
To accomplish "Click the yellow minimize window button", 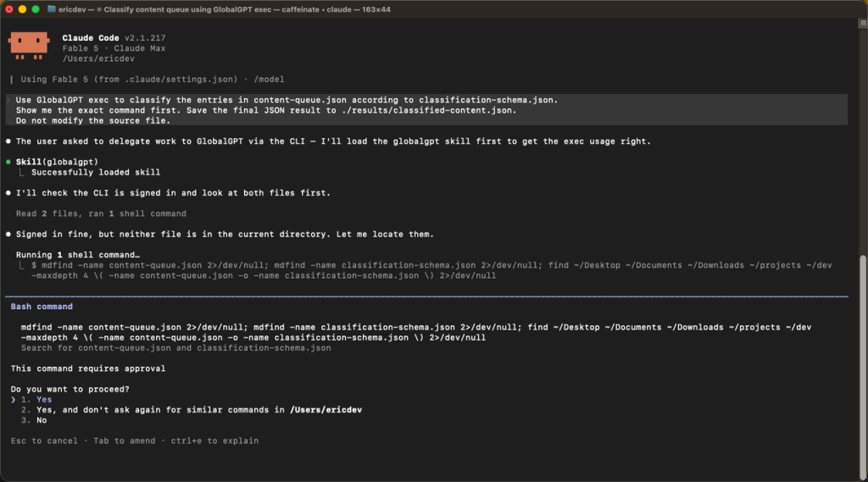I will point(22,9).
